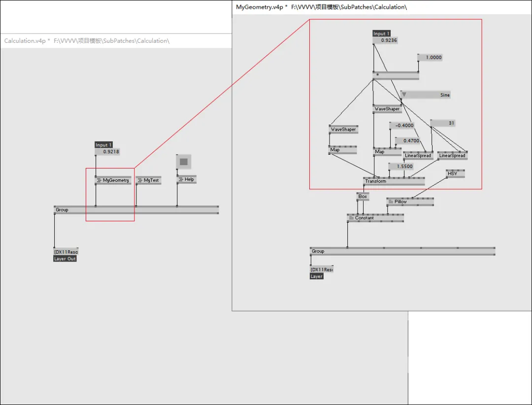The width and height of the screenshot is (532, 405).
Task: Select the Group node in Calculation patch
Action: pos(136,210)
